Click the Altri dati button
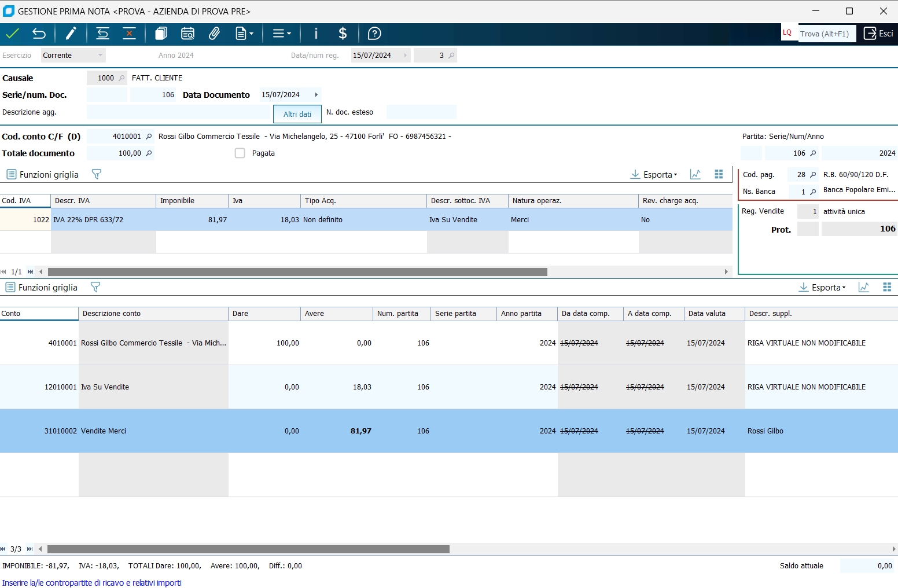Image resolution: width=898 pixels, height=588 pixels. (x=297, y=114)
